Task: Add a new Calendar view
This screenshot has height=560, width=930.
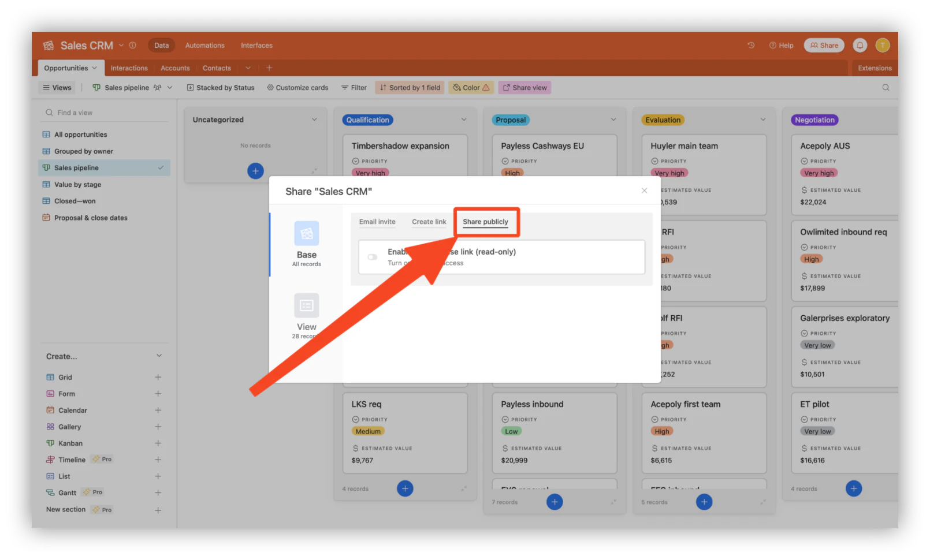Action: (x=158, y=410)
